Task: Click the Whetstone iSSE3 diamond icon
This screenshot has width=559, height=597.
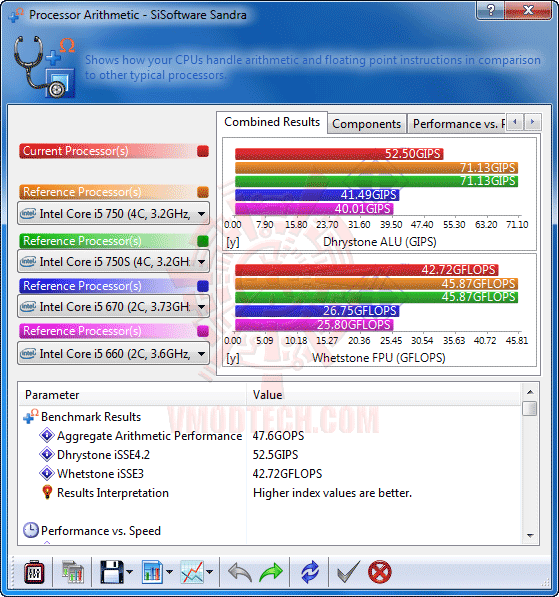Action: tap(47, 473)
